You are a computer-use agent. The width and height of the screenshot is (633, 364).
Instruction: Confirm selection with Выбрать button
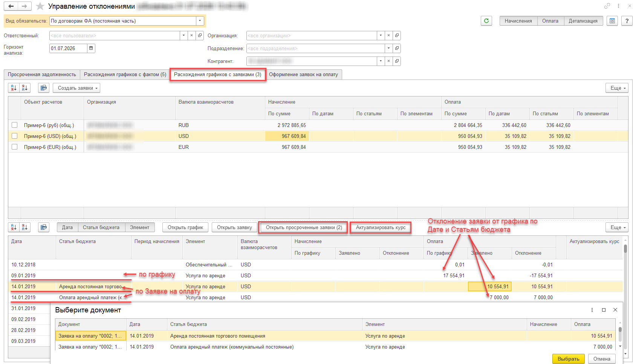click(569, 359)
